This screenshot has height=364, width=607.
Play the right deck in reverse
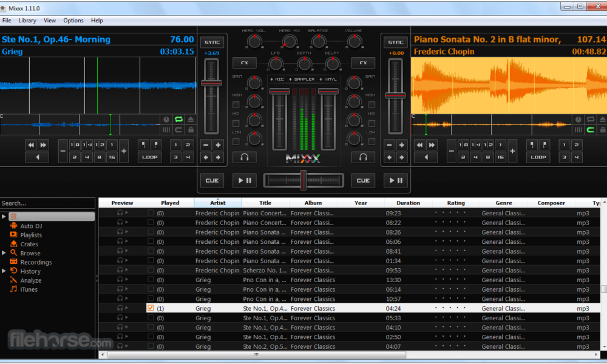(x=426, y=157)
